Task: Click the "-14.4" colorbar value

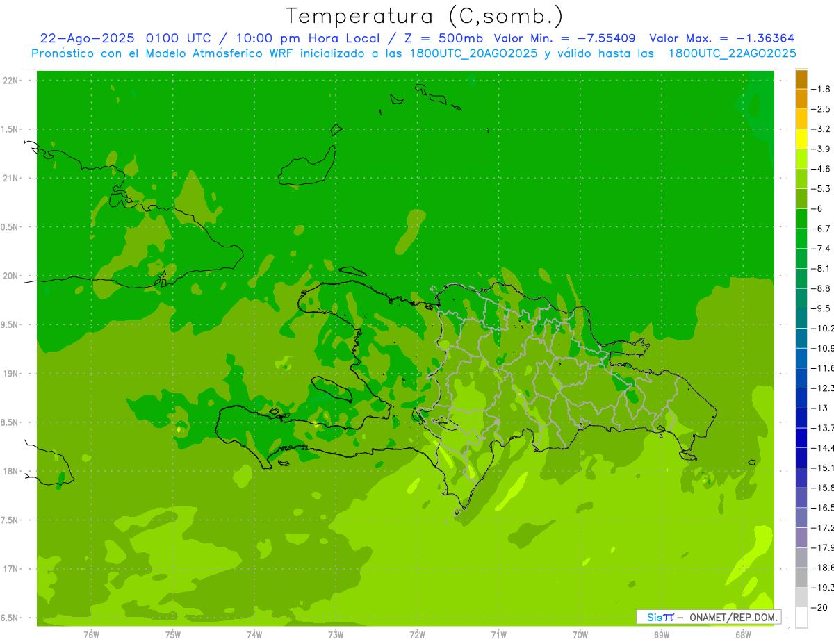Action: pos(823,447)
